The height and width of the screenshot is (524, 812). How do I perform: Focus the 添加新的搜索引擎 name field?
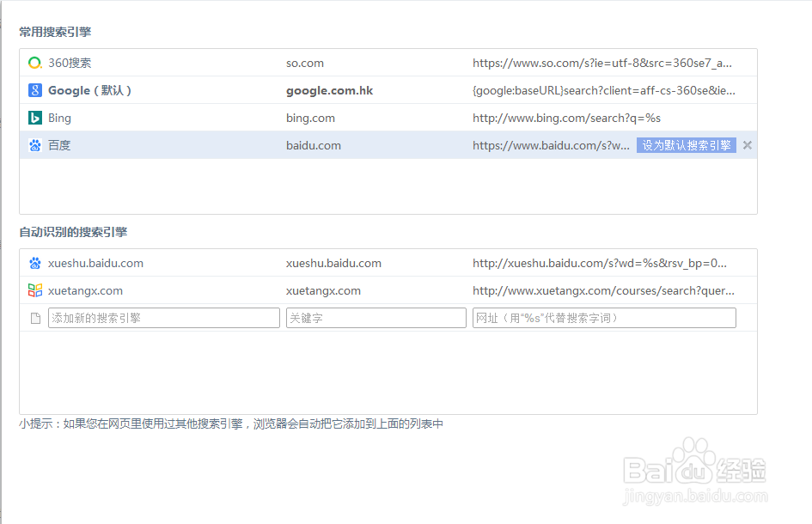[x=163, y=318]
